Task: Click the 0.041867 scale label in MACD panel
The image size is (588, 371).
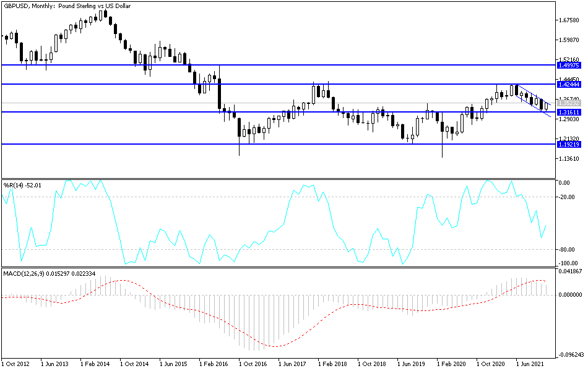Action: coord(570,272)
